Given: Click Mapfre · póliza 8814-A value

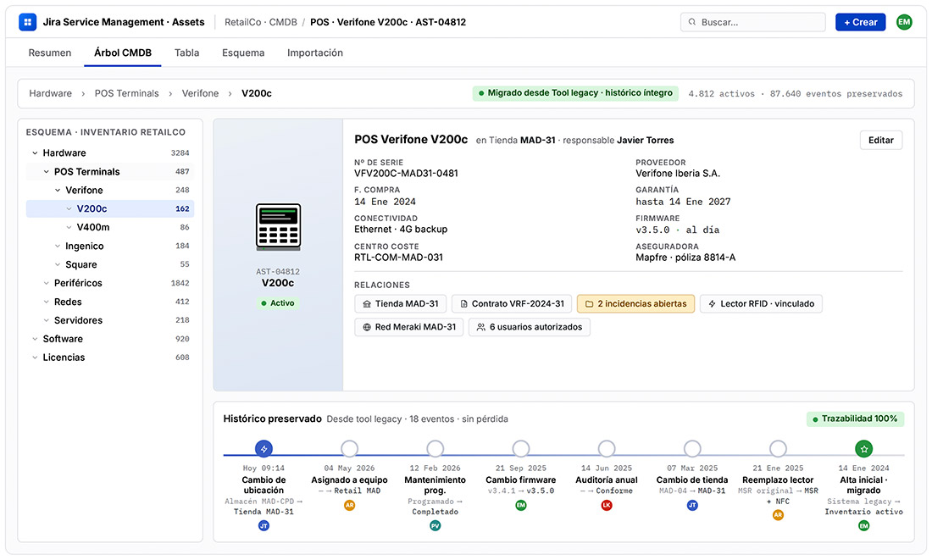Looking at the screenshot, I should coord(685,258).
